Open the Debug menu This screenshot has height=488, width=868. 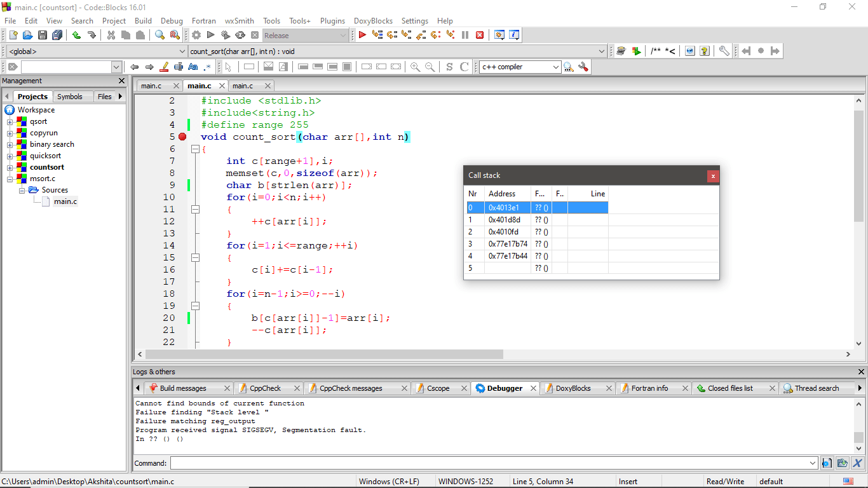coord(172,21)
